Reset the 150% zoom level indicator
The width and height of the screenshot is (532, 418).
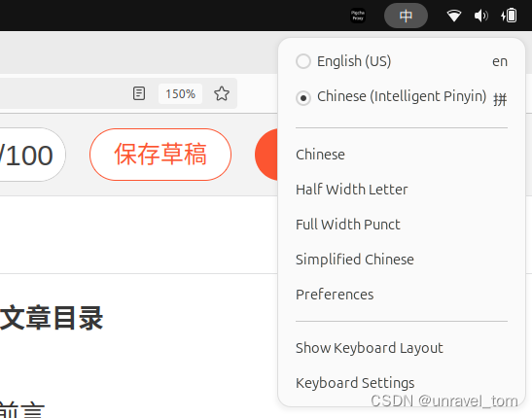[181, 94]
